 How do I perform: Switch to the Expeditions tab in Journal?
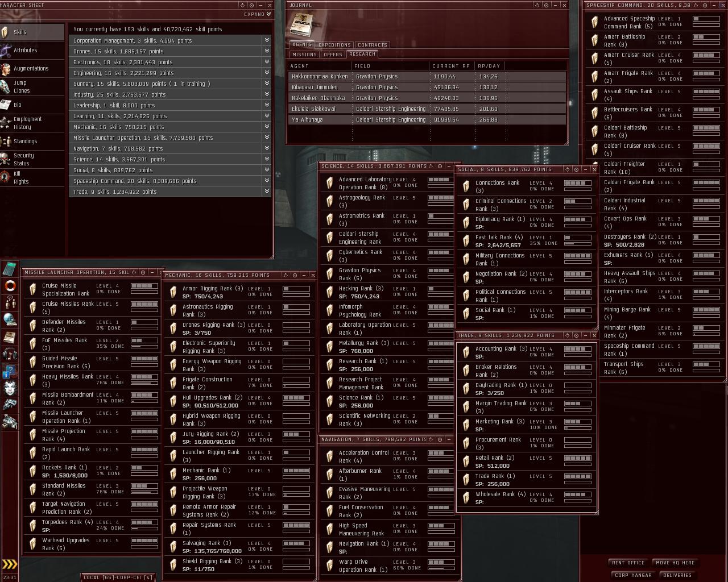click(334, 44)
